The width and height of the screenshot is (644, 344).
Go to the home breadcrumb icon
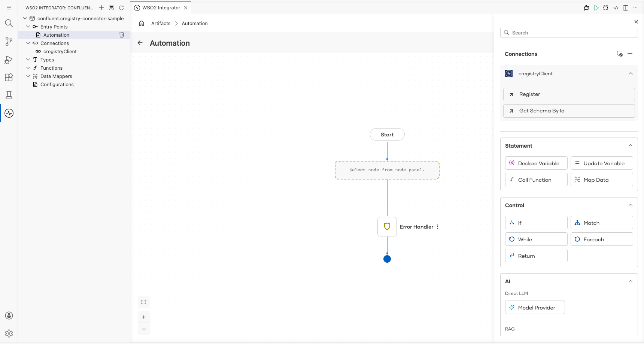[x=142, y=23]
